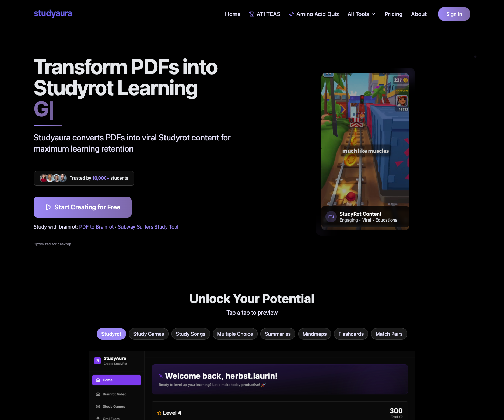504x420 pixels.
Task: Click StudyRot Content caption text
Action: (360, 214)
